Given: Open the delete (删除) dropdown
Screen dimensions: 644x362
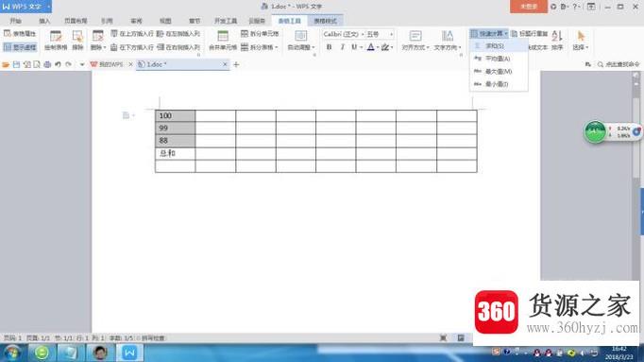Looking at the screenshot, I should click(98, 41).
